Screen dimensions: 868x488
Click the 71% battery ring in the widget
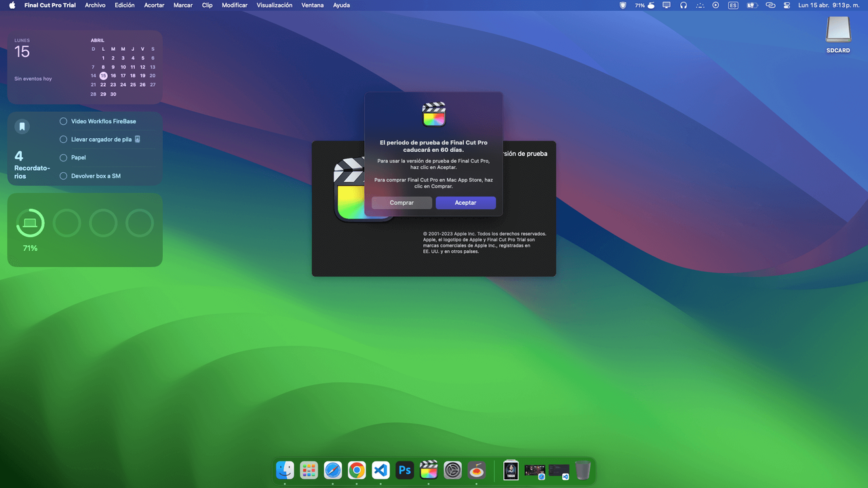(x=30, y=222)
